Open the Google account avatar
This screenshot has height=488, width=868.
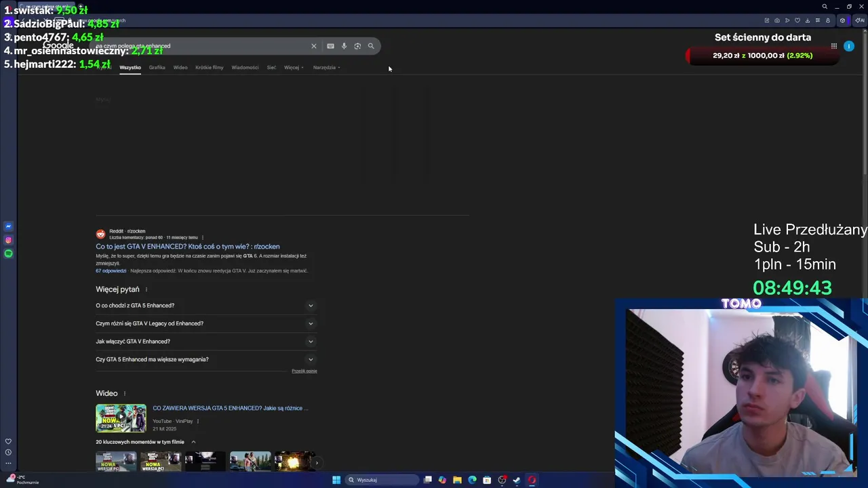tap(849, 46)
